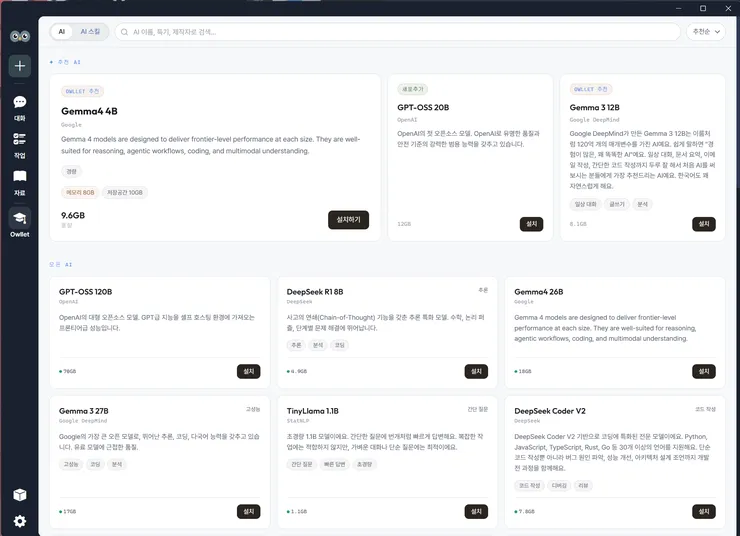
Task: Click the 메모리 8GB chip
Action: (80, 193)
